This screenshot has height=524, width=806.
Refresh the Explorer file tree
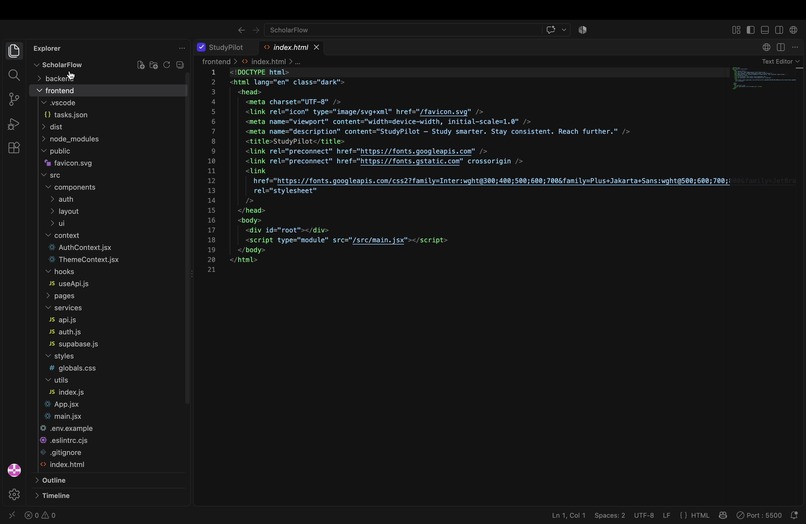[x=167, y=65]
